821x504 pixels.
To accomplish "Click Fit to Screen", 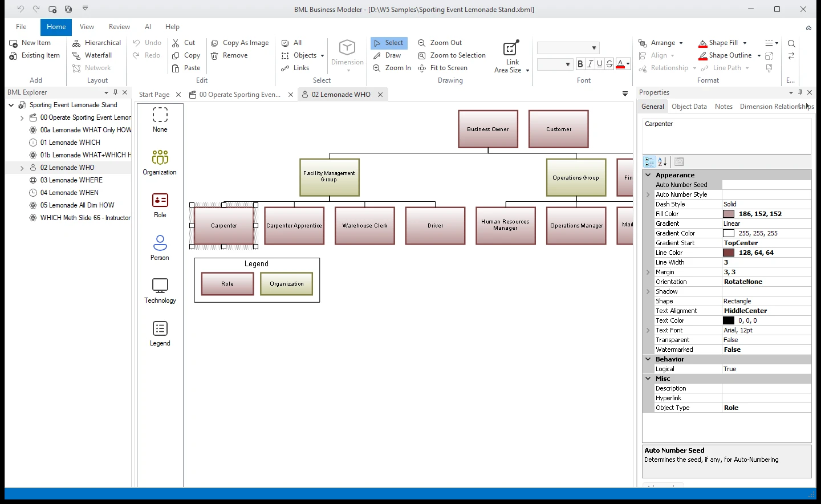I will [x=443, y=68].
